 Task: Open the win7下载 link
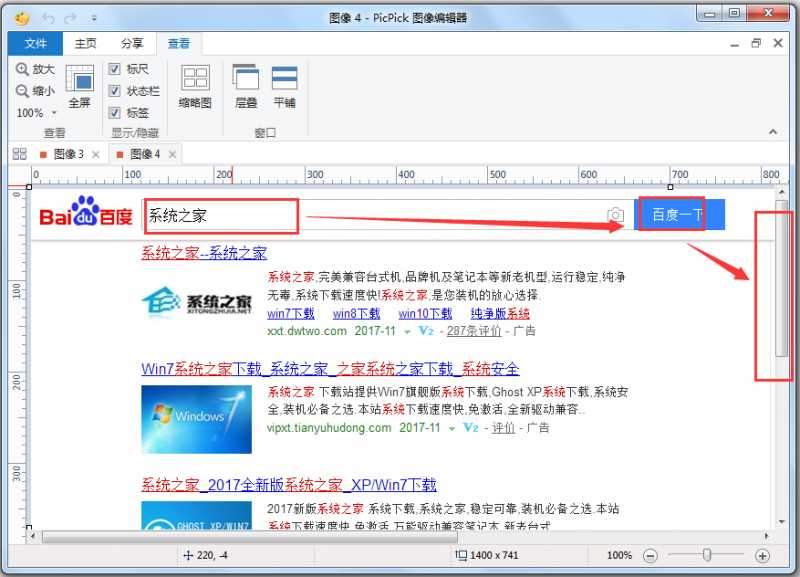pos(290,313)
